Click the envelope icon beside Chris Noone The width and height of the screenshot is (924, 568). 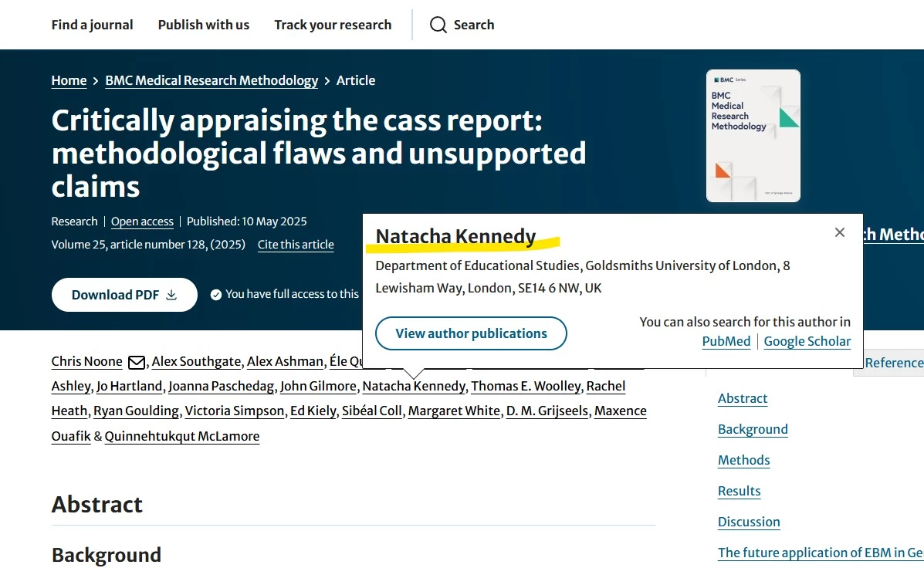(137, 362)
